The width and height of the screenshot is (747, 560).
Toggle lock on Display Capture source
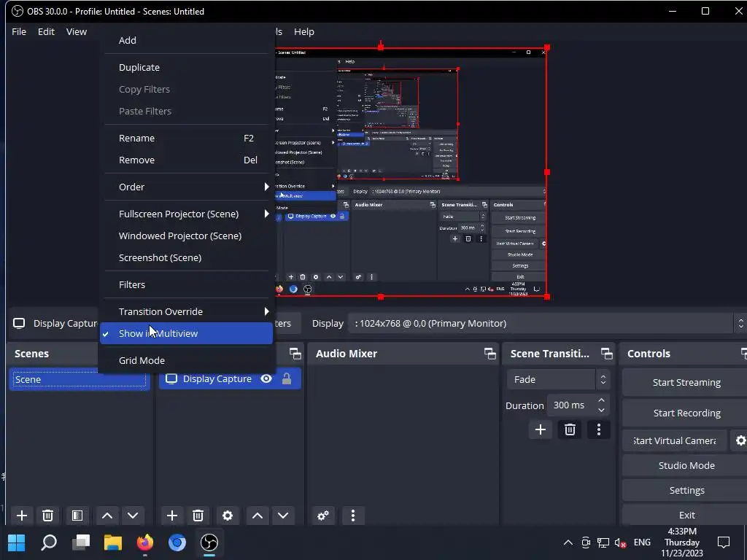[x=286, y=378]
